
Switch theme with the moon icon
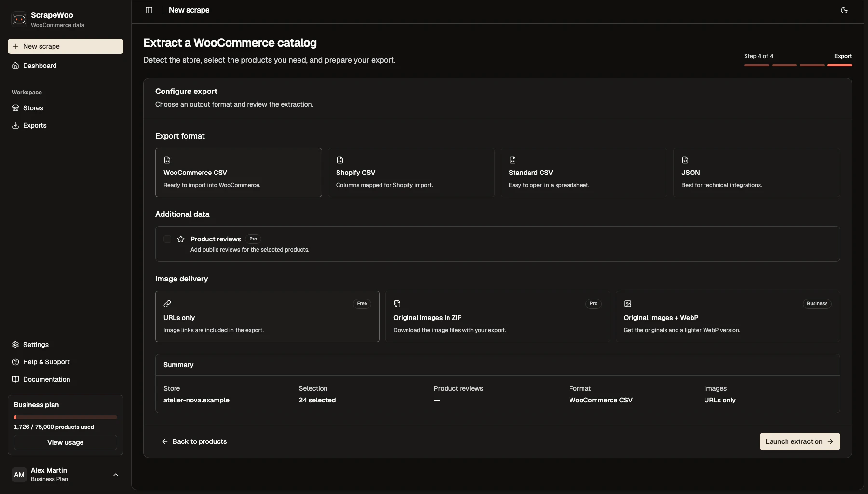pyautogui.click(x=844, y=10)
